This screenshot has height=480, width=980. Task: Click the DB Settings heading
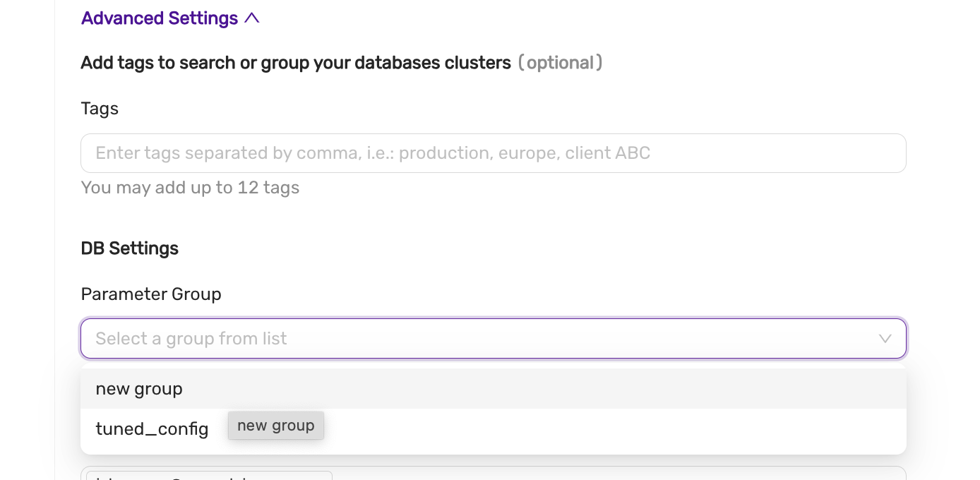pos(130,248)
